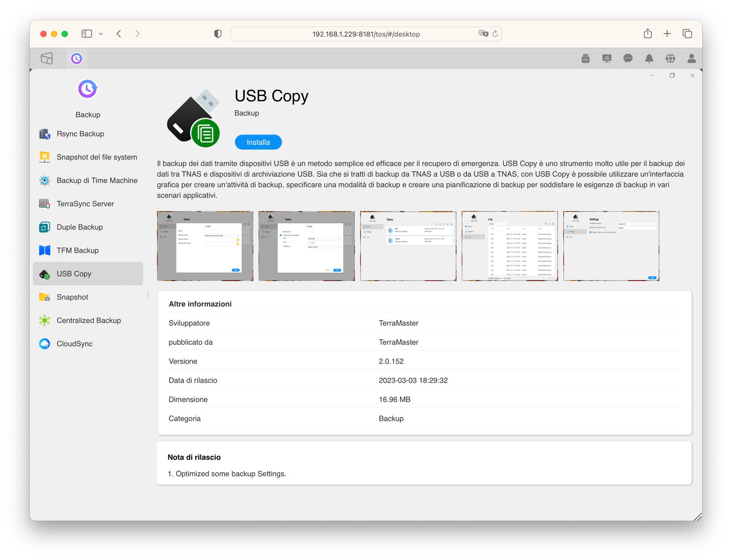Select the USB Copy sidebar entry

point(88,274)
